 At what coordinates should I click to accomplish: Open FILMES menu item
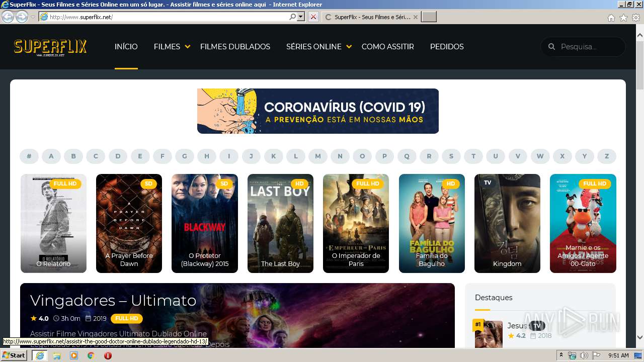[x=167, y=47]
